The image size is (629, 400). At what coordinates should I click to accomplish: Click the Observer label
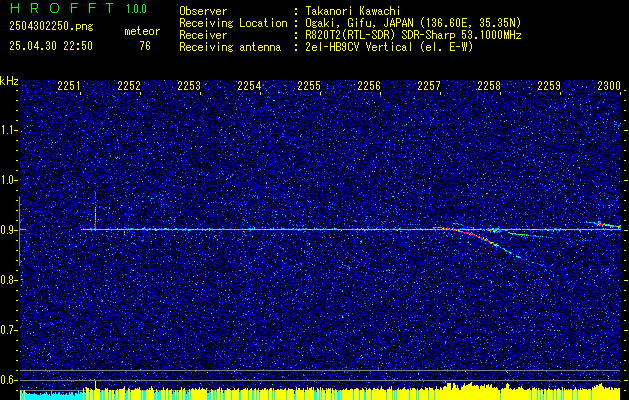pyautogui.click(x=203, y=11)
